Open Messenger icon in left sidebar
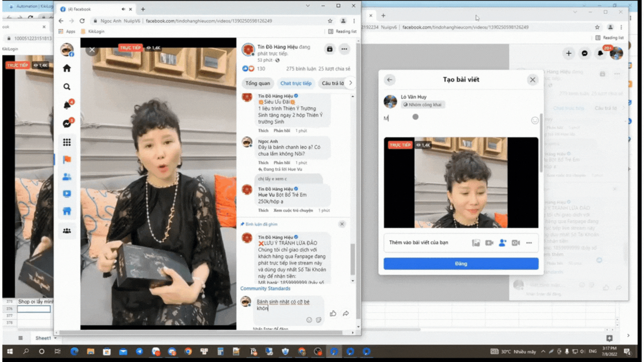This screenshot has height=362, width=644. click(x=67, y=124)
